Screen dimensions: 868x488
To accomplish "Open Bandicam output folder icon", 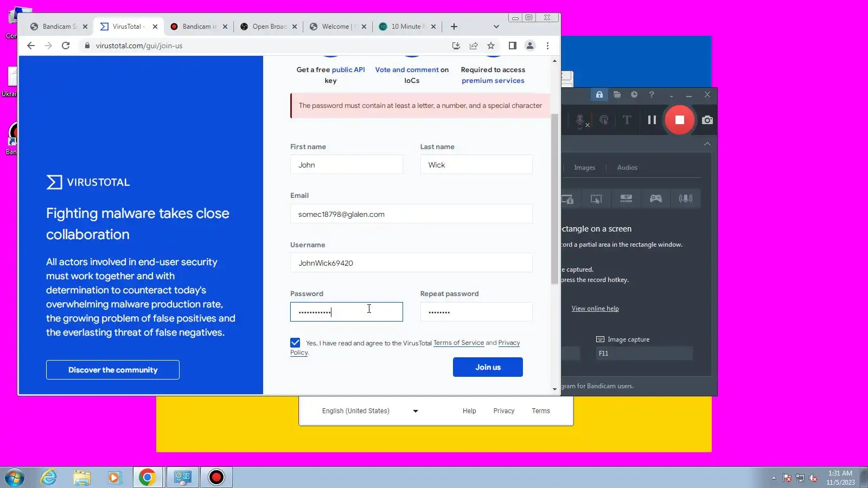I will coord(617,94).
